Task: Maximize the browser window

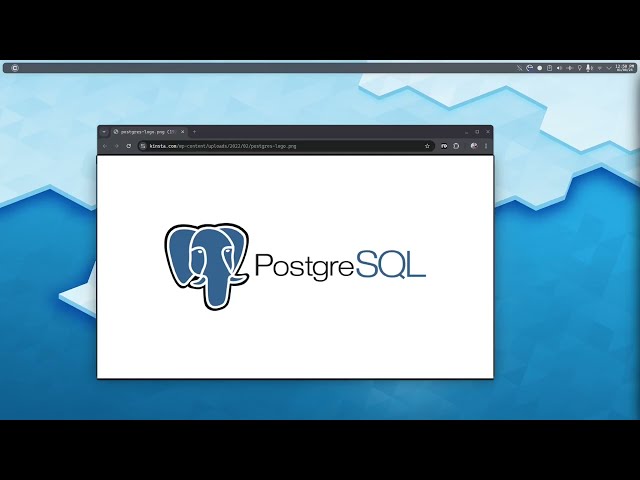Action: (477, 132)
